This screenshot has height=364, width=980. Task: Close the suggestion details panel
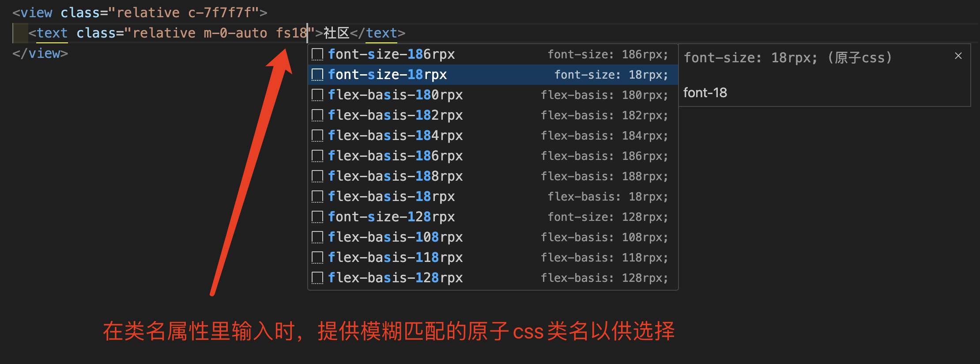point(958,56)
